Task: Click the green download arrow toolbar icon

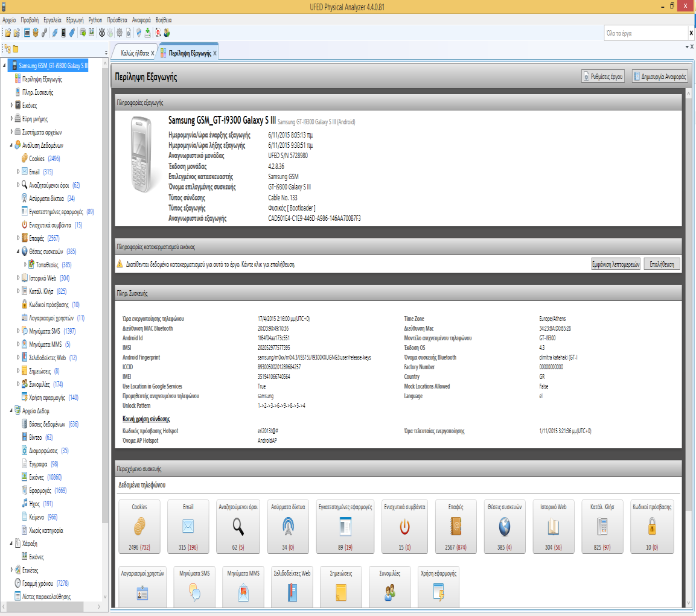Action: click(x=148, y=33)
